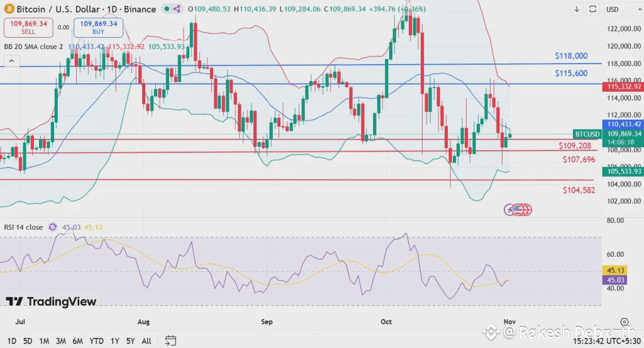Click the RSI indicator refresh icon
Viewport: 644px width, 348px height.
[x=53, y=227]
